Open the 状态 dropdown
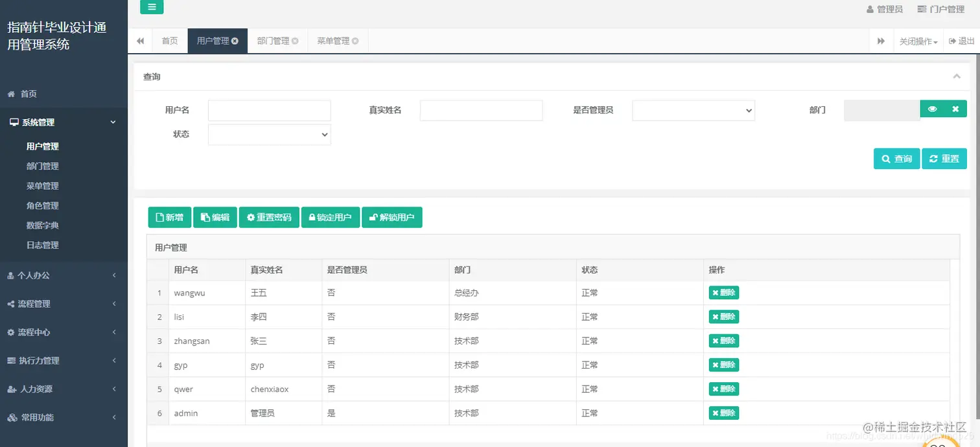Screen dimensions: 980x447 [x=270, y=134]
